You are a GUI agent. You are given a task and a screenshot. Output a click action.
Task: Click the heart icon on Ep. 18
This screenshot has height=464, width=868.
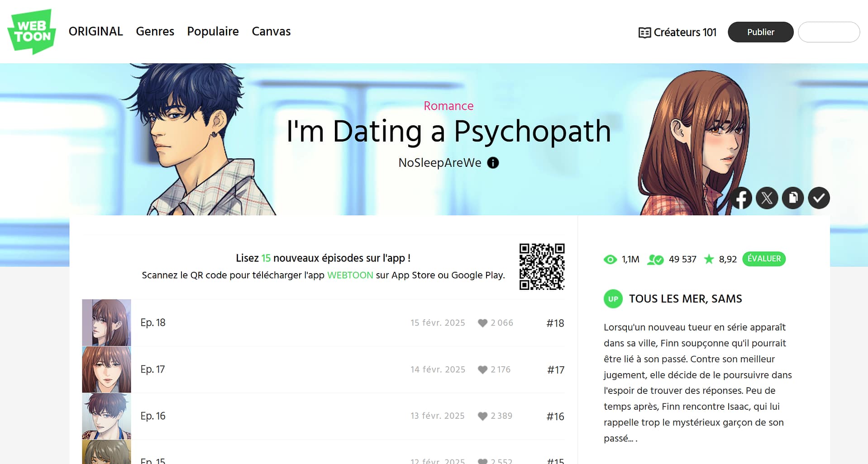coord(482,323)
